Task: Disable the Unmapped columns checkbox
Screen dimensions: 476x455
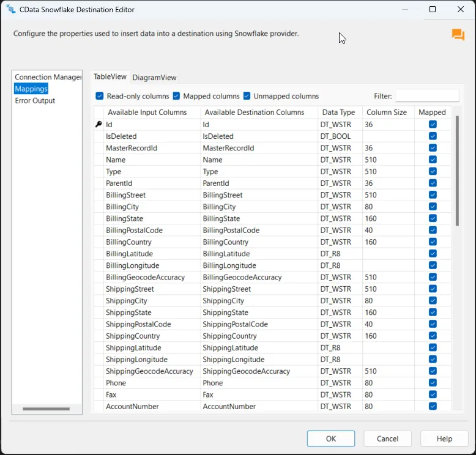Action: pyautogui.click(x=247, y=96)
